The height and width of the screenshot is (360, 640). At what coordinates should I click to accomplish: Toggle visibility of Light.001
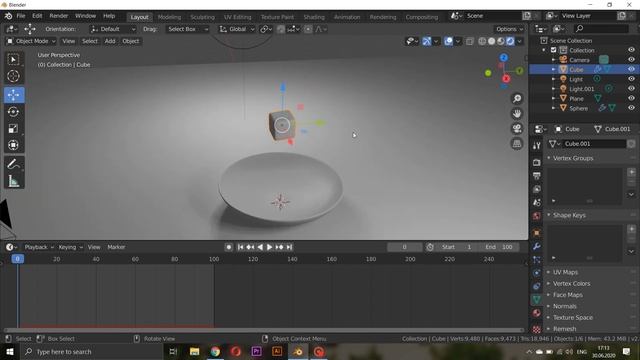pos(631,89)
